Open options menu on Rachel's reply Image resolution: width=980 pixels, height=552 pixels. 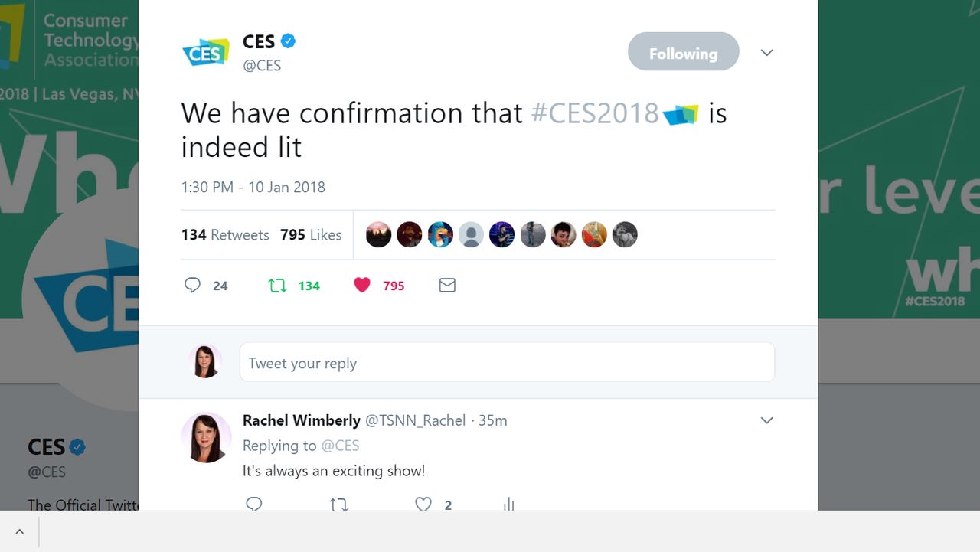point(766,420)
